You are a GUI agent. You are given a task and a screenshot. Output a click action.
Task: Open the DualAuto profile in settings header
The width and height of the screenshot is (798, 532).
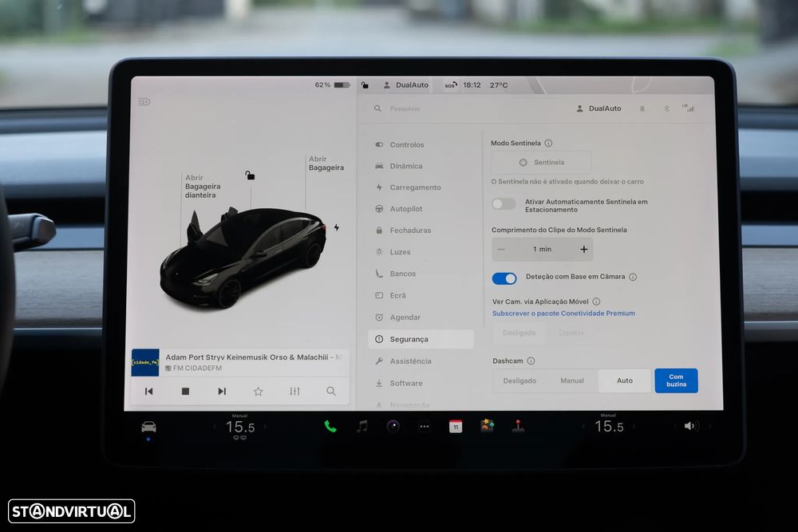pos(598,108)
